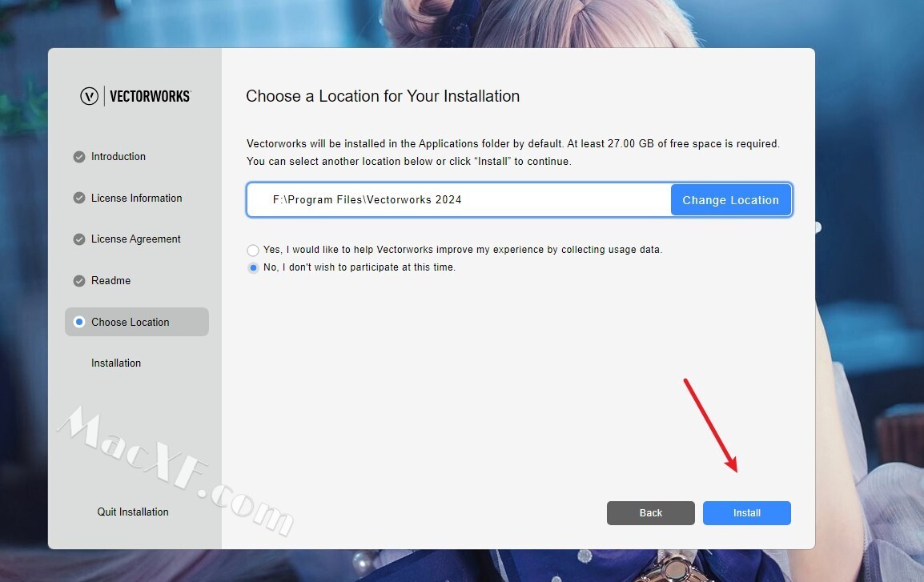The width and height of the screenshot is (924, 582).
Task: Click the '27.00 GB of free space' description text
Action: (512, 144)
